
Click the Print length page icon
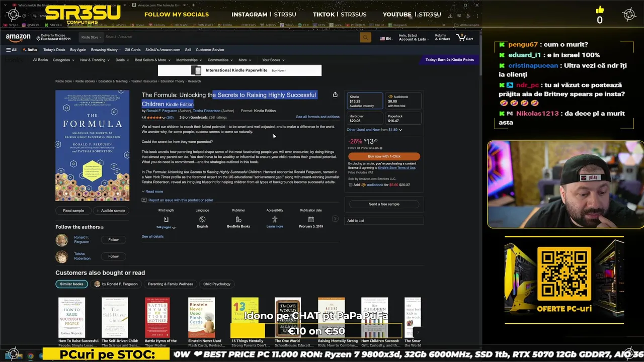166,219
